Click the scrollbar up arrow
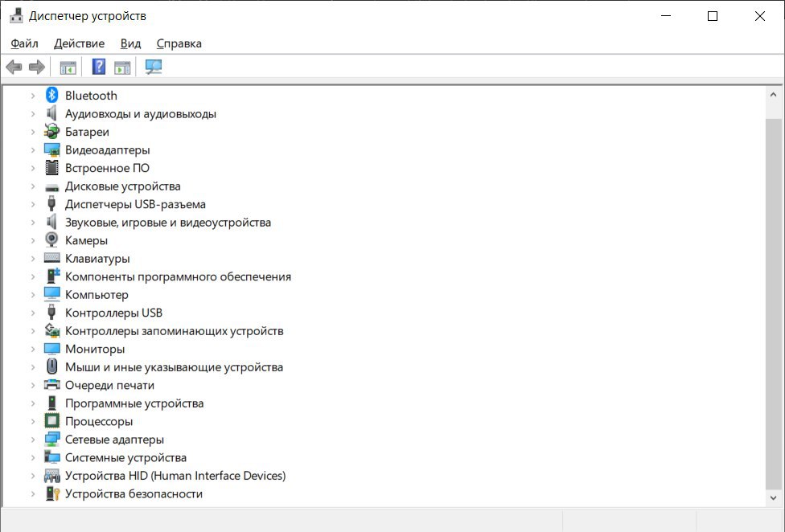The image size is (785, 532). point(773,95)
